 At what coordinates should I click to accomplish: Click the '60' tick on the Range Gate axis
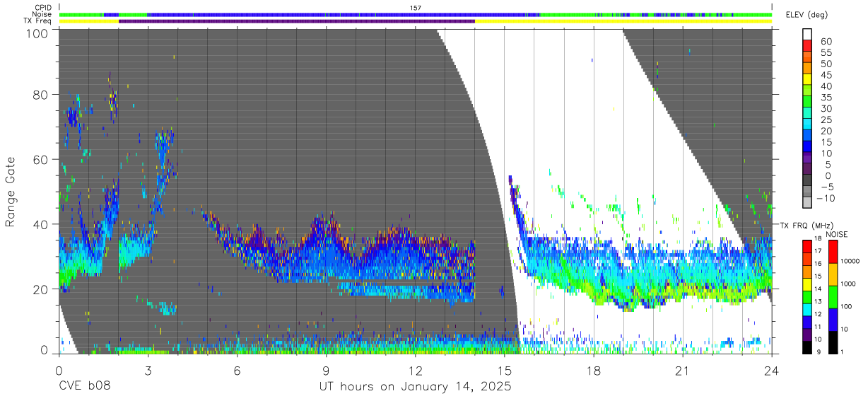point(41,159)
